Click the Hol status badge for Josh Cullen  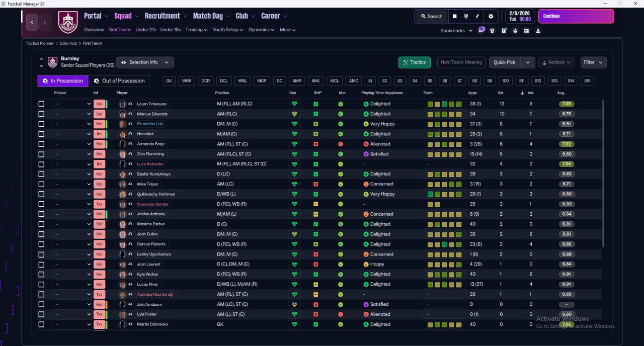(x=99, y=234)
